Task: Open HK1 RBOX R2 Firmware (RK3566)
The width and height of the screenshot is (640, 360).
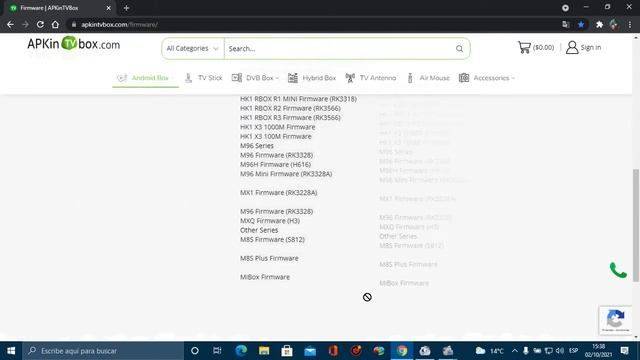Action: pyautogui.click(x=290, y=108)
